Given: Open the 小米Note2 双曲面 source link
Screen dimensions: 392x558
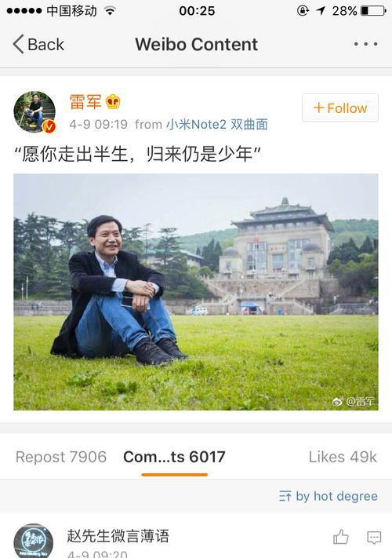Looking at the screenshot, I should tap(217, 124).
